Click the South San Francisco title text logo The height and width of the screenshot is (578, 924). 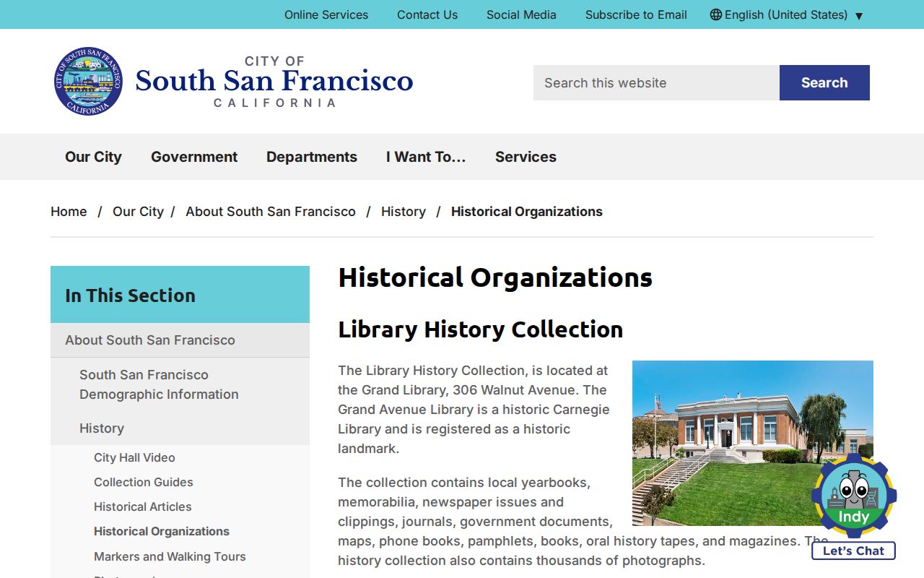(x=274, y=82)
